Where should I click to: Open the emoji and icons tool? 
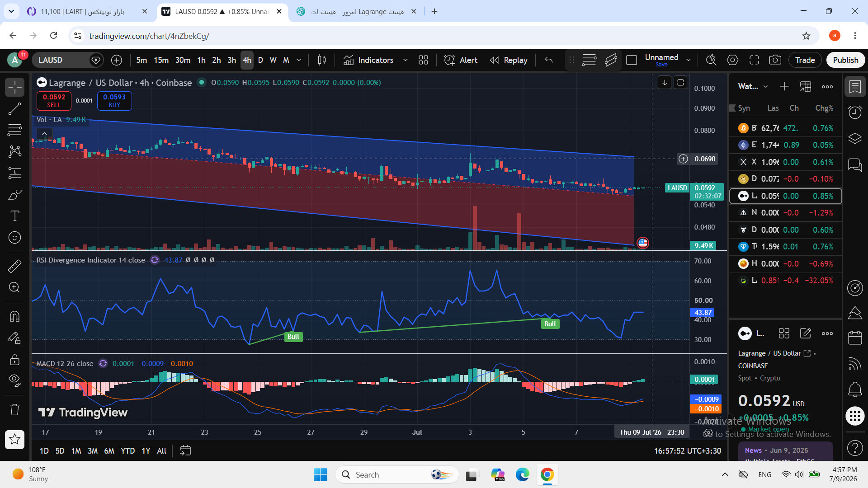point(14,238)
